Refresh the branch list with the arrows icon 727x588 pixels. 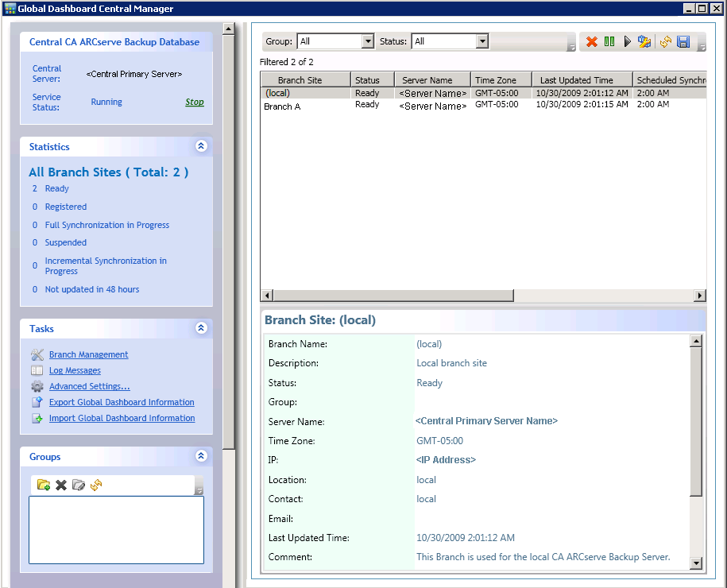click(x=666, y=41)
